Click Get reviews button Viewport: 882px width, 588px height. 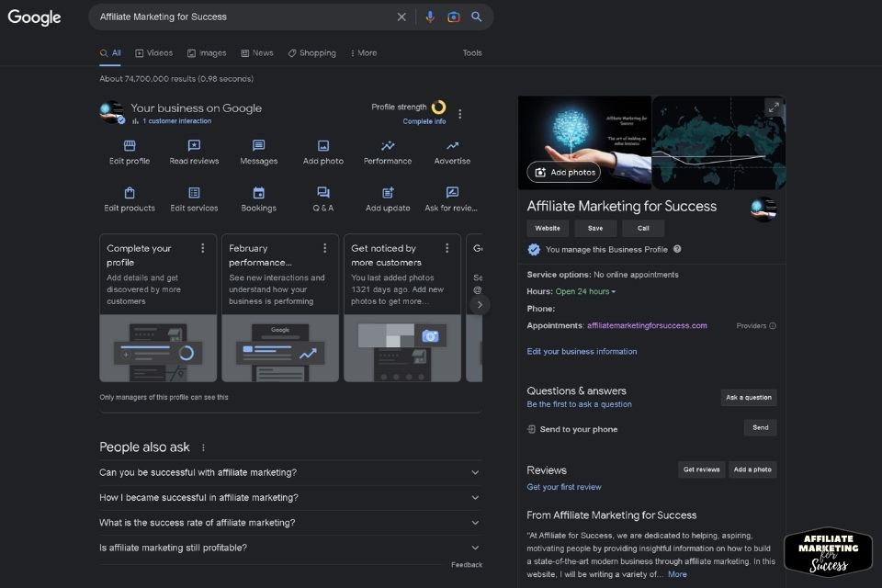[x=701, y=469]
